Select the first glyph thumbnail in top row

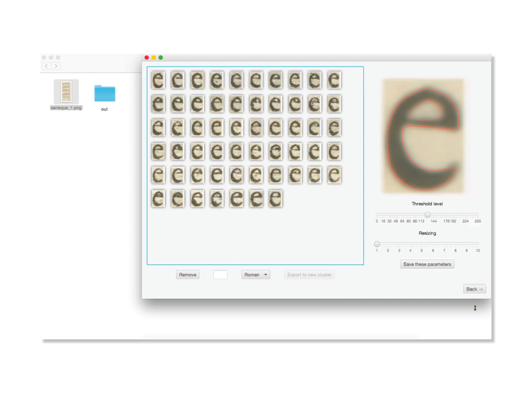click(158, 80)
